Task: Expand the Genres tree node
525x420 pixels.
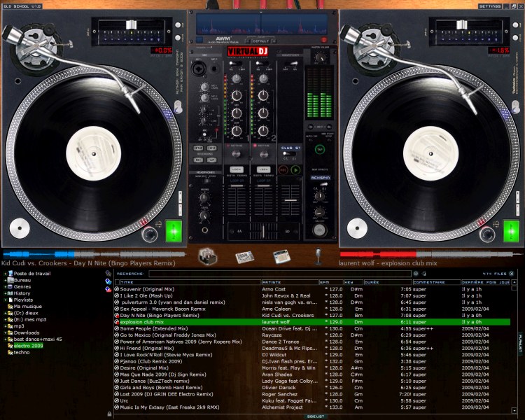Action: [6, 287]
